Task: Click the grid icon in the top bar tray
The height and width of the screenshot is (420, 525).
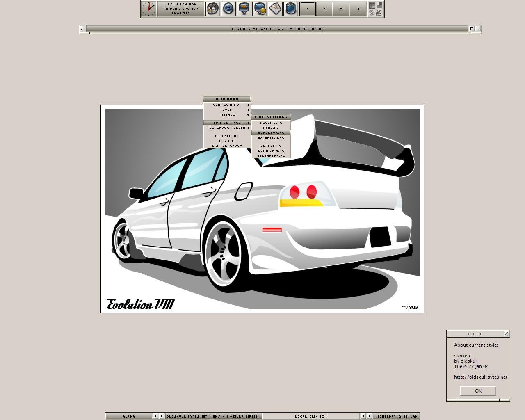Action: coord(372,5)
